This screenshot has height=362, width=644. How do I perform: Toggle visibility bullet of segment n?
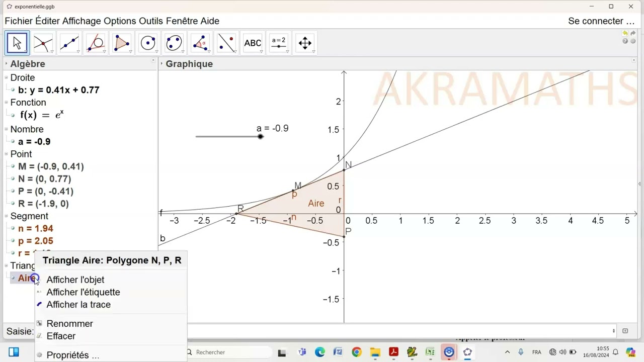click(x=13, y=229)
